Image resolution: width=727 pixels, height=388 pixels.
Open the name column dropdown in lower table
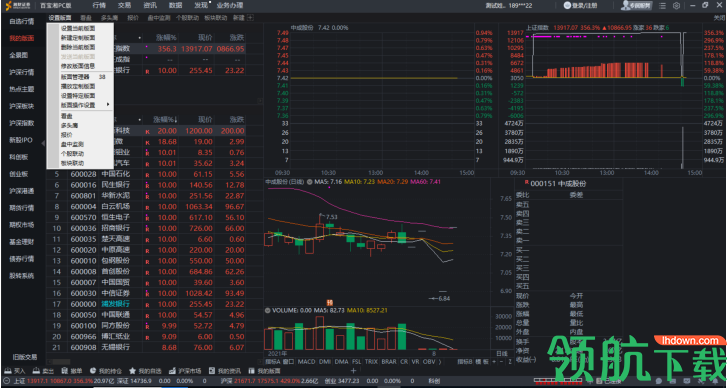click(x=140, y=119)
